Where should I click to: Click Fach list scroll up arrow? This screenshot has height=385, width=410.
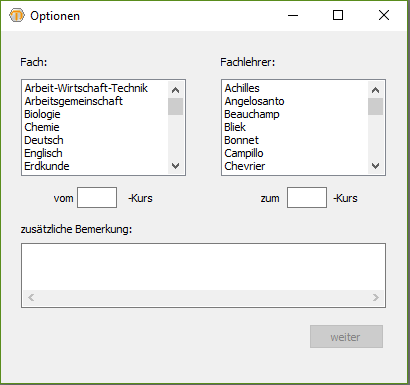(175, 90)
